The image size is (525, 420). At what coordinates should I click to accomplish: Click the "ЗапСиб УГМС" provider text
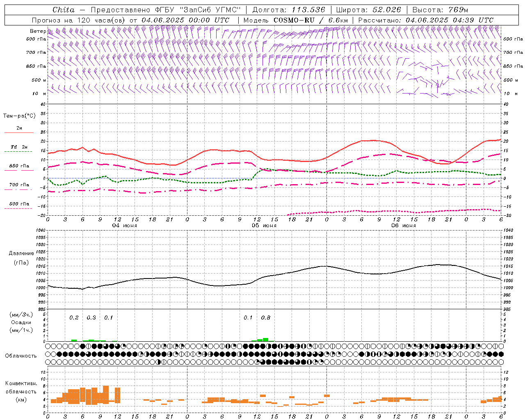pyautogui.click(x=210, y=10)
